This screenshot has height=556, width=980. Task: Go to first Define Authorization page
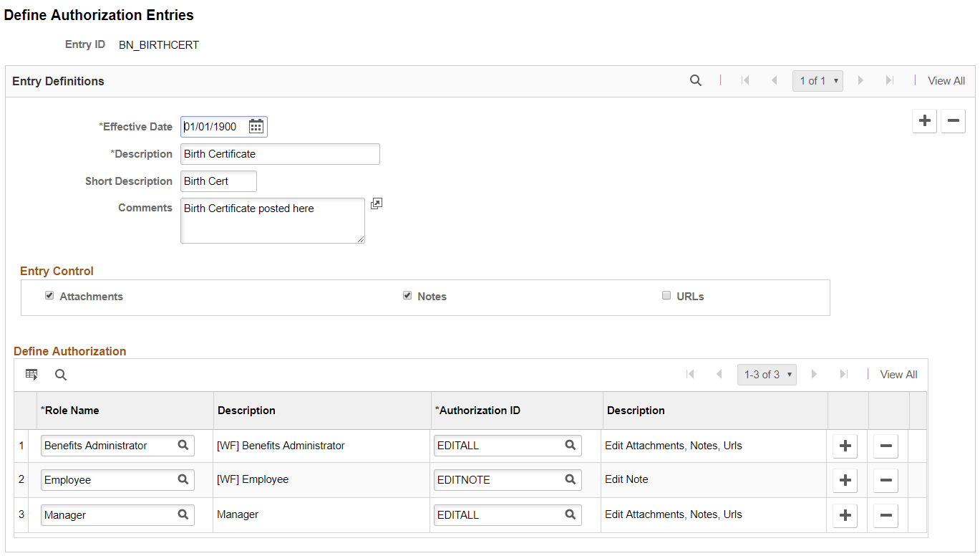(690, 374)
